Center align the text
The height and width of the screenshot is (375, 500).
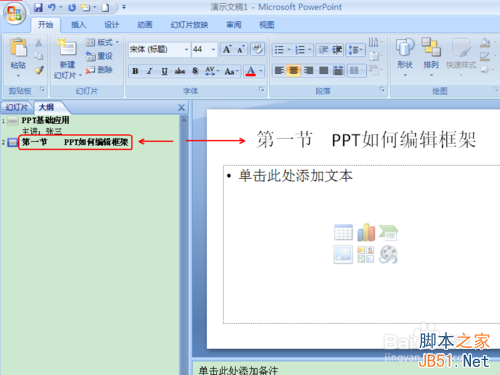[294, 70]
